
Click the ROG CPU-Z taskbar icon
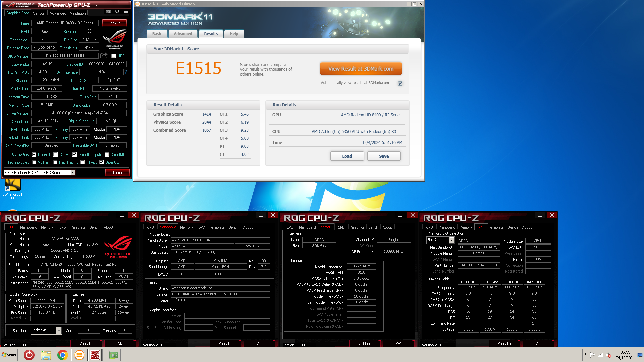pos(95,355)
